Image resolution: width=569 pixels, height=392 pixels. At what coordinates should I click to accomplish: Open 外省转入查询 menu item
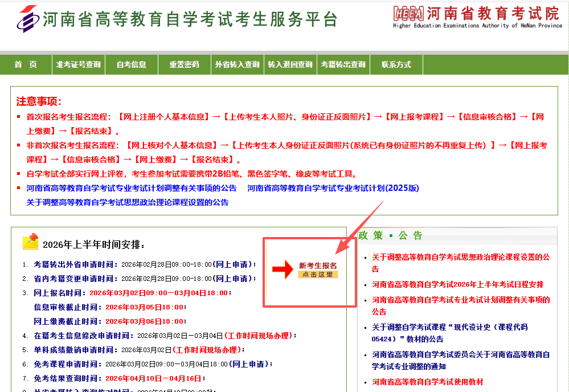point(238,64)
